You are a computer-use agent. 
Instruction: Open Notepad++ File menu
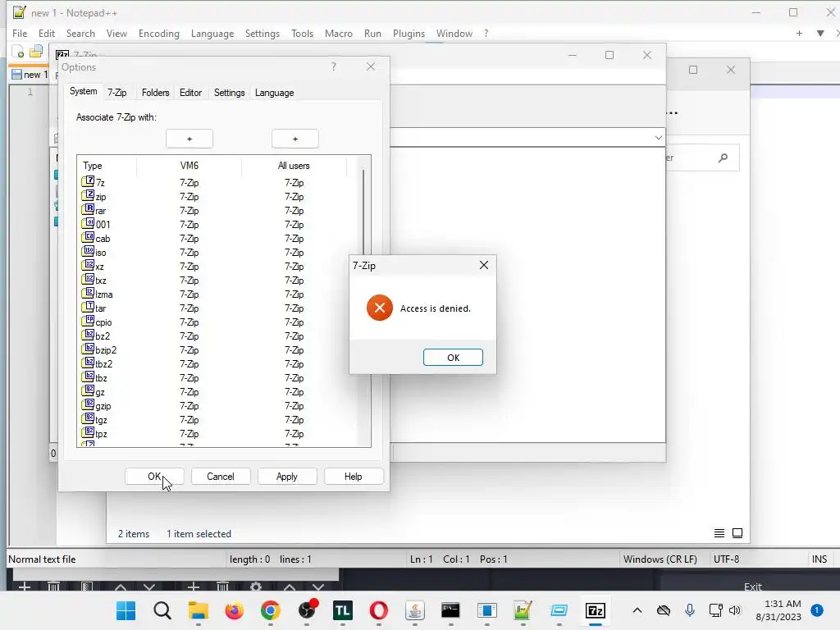tap(20, 33)
